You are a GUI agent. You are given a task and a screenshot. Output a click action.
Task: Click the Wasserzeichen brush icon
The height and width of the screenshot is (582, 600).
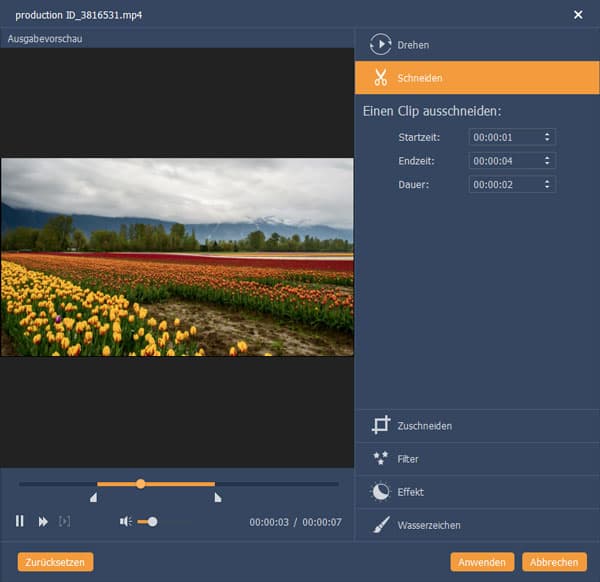380,525
